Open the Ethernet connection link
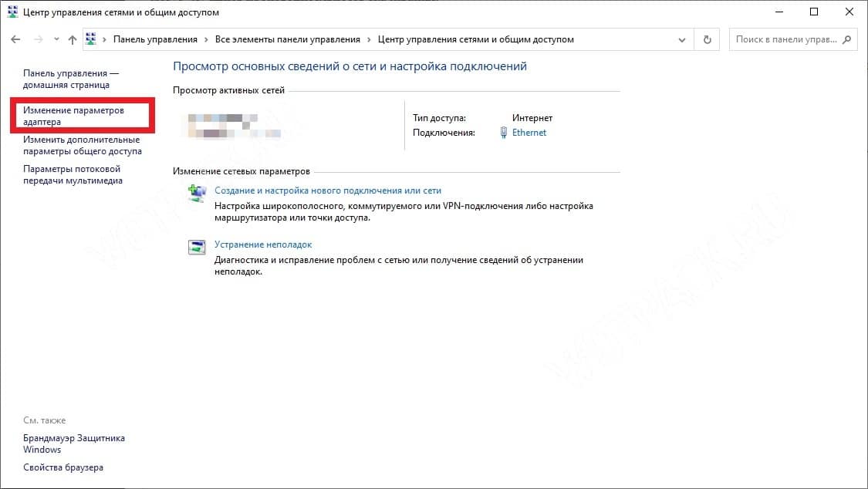868x489 pixels. pos(529,133)
